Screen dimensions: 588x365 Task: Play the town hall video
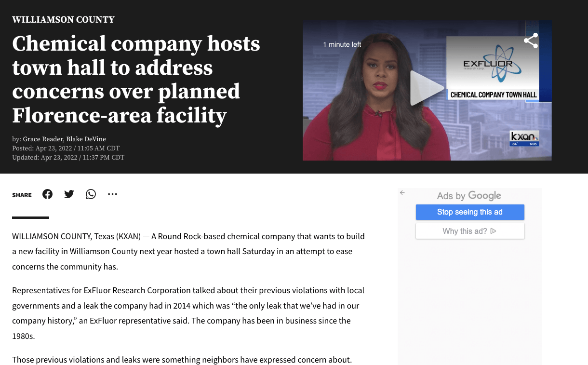coord(427,88)
